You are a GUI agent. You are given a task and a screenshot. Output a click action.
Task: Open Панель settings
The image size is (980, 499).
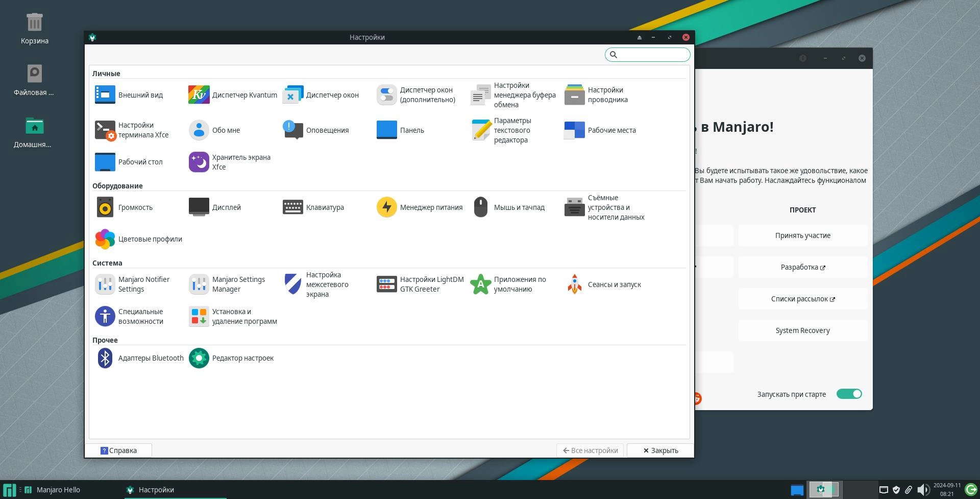click(x=400, y=130)
